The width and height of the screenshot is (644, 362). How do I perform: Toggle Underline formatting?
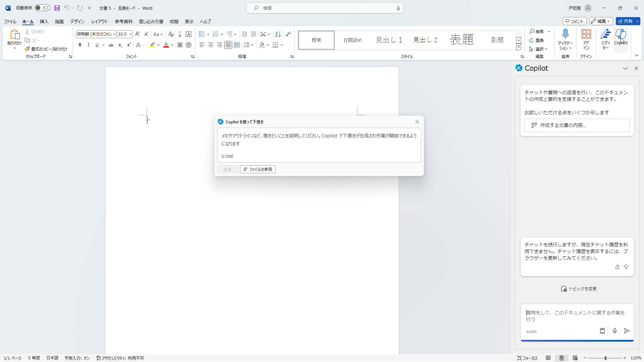coord(97,45)
